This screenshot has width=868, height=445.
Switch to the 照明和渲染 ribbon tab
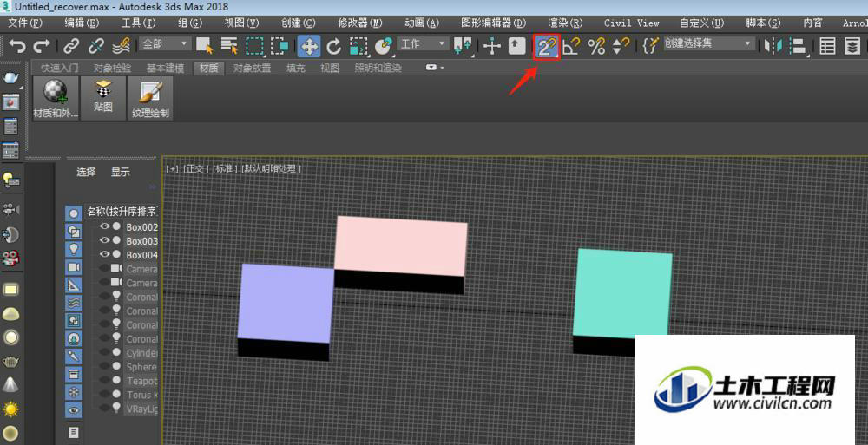(x=378, y=68)
